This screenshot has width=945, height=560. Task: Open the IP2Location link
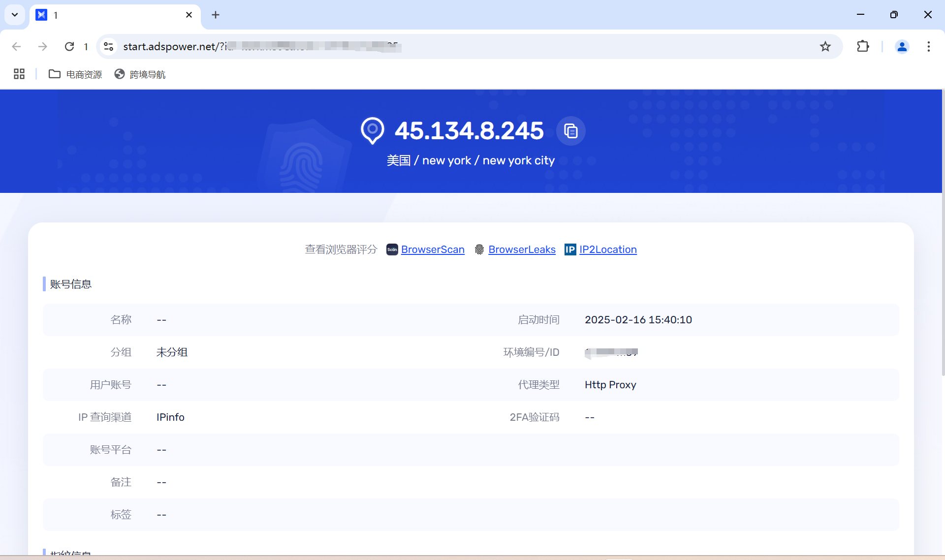tap(607, 249)
